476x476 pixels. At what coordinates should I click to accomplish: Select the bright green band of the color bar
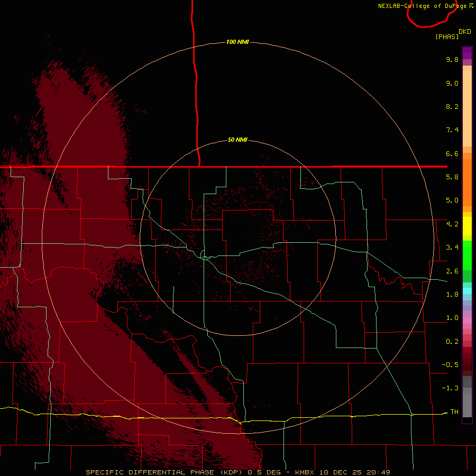[x=467, y=255]
